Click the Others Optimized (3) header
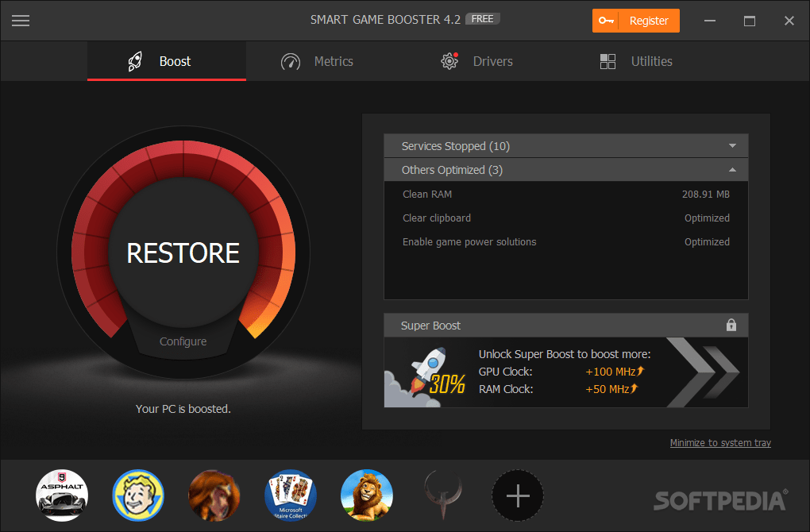The width and height of the screenshot is (810, 532). pos(566,170)
